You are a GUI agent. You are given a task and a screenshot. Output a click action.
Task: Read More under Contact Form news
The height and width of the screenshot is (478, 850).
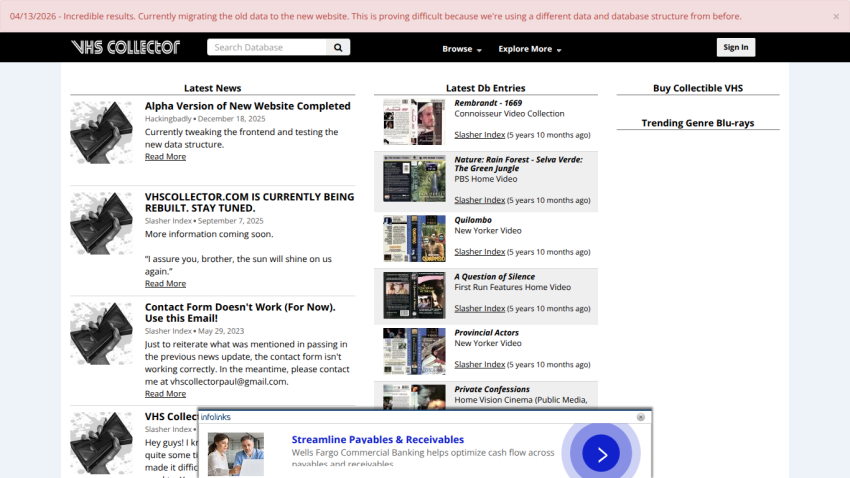165,393
